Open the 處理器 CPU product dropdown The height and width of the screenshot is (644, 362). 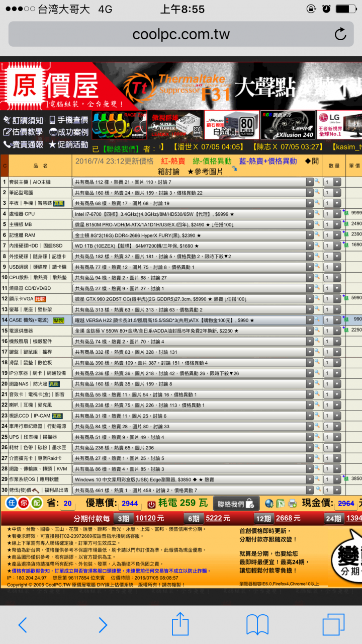pos(193,214)
